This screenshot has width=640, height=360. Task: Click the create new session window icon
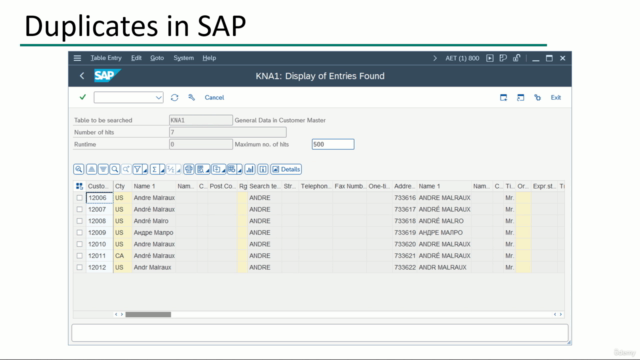[x=503, y=98]
